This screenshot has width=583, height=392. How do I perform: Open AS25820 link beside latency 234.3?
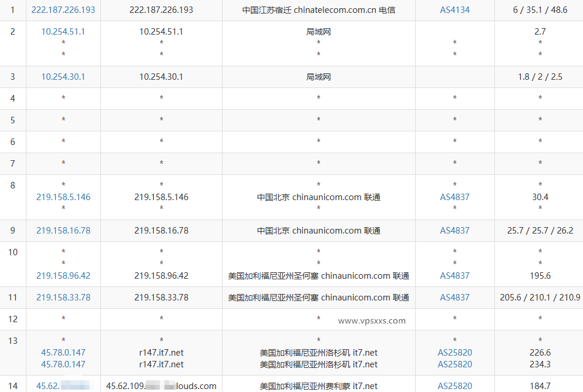(455, 364)
